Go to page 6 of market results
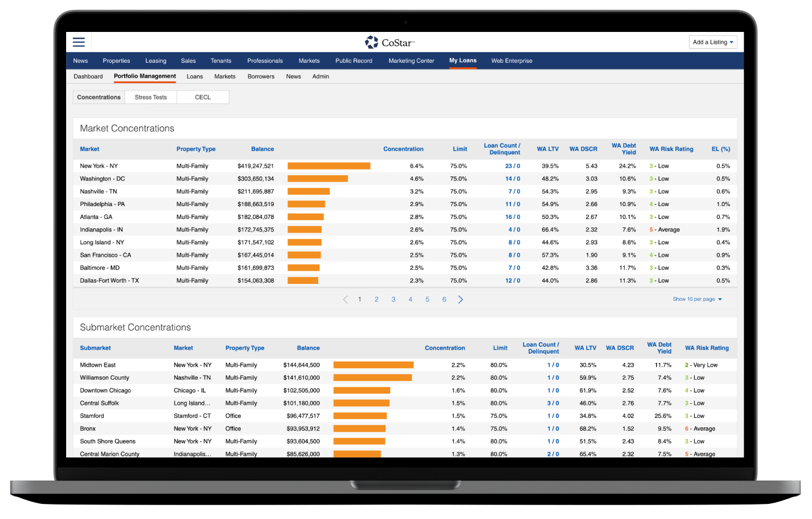Image resolution: width=812 pixels, height=519 pixels. [x=444, y=300]
